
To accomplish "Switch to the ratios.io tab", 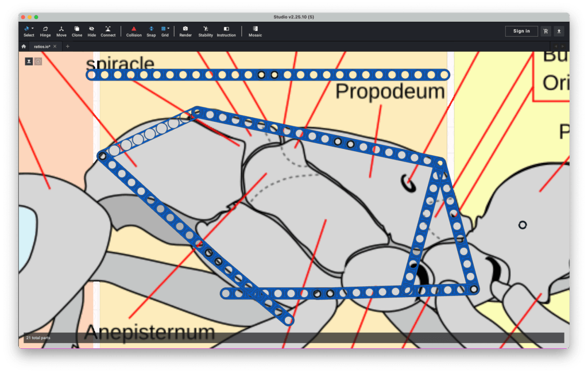I will tap(42, 47).
